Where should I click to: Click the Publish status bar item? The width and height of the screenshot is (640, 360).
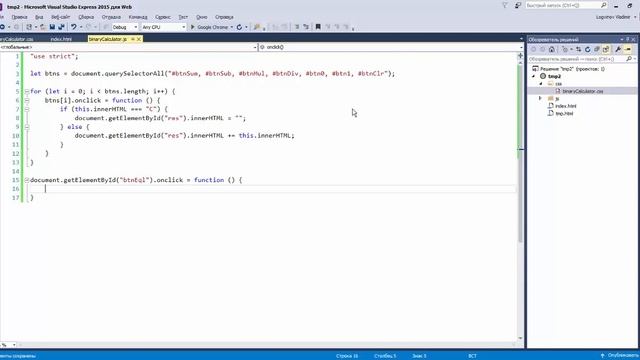(x=619, y=356)
